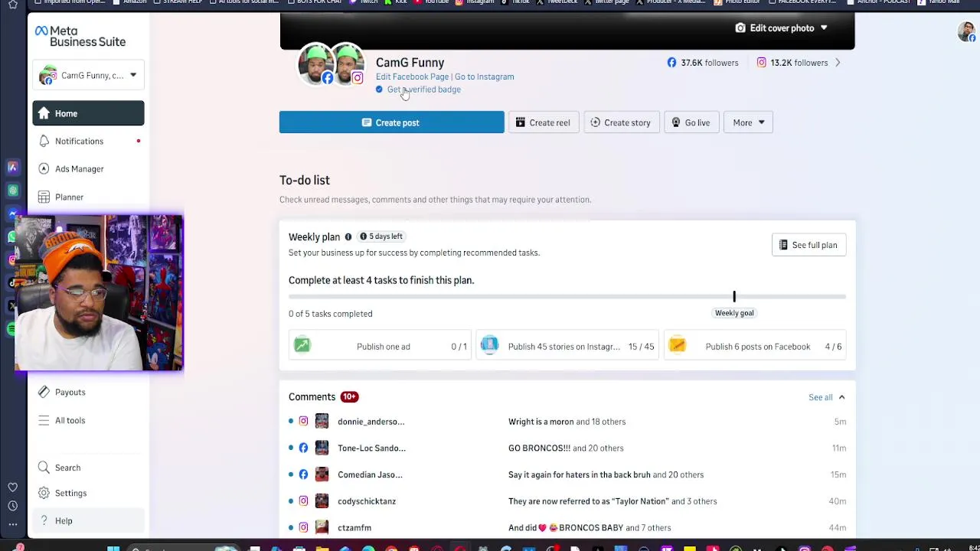This screenshot has width=980, height=551.
Task: Click the Weekly plan info icon
Action: (348, 236)
